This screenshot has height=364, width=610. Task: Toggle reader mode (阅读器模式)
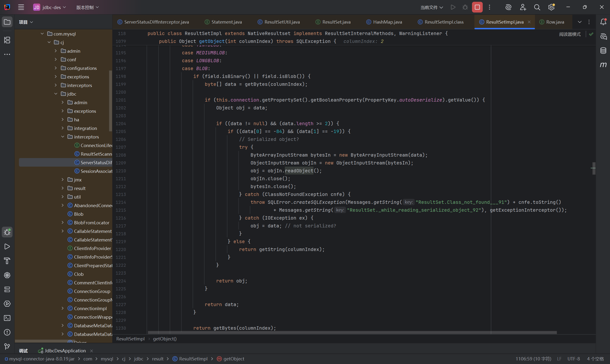tap(569, 34)
